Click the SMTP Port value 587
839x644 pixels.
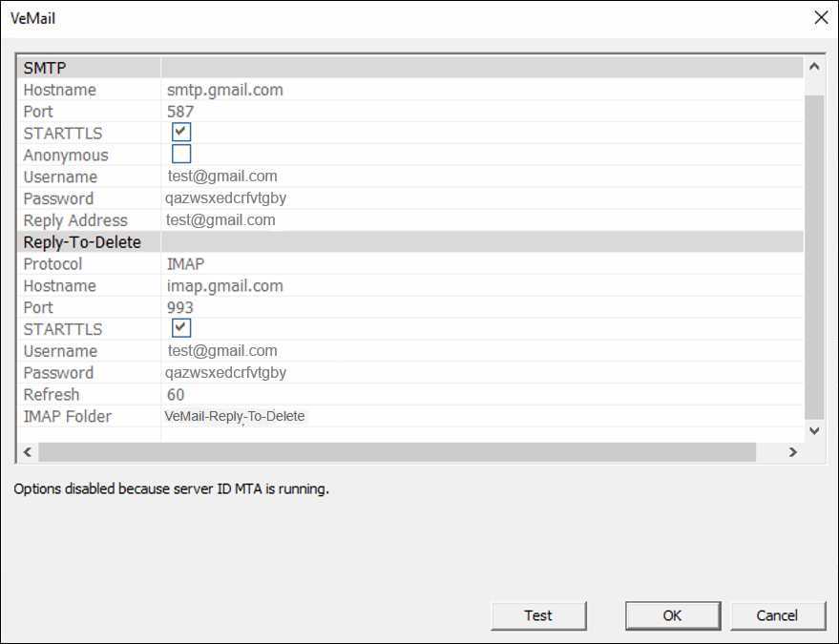pos(180,112)
